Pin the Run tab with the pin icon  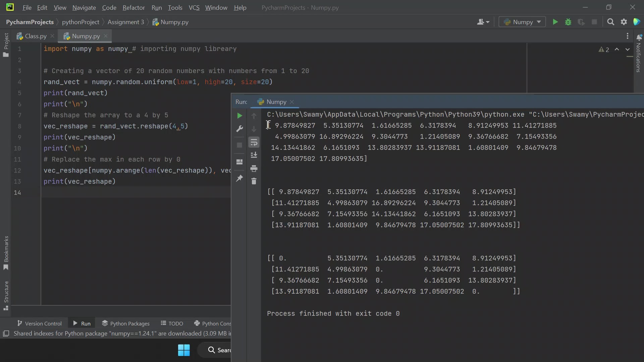[239, 178]
